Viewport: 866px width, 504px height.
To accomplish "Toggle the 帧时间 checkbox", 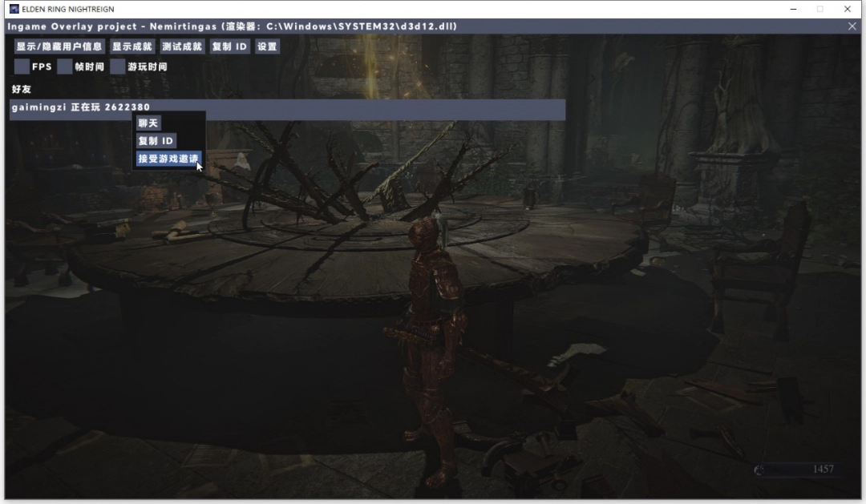I will [65, 67].
